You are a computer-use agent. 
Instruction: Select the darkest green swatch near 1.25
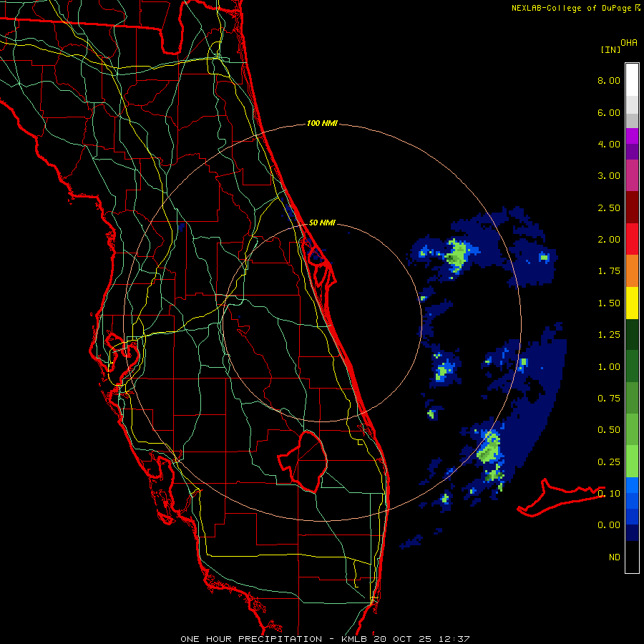(x=632, y=334)
